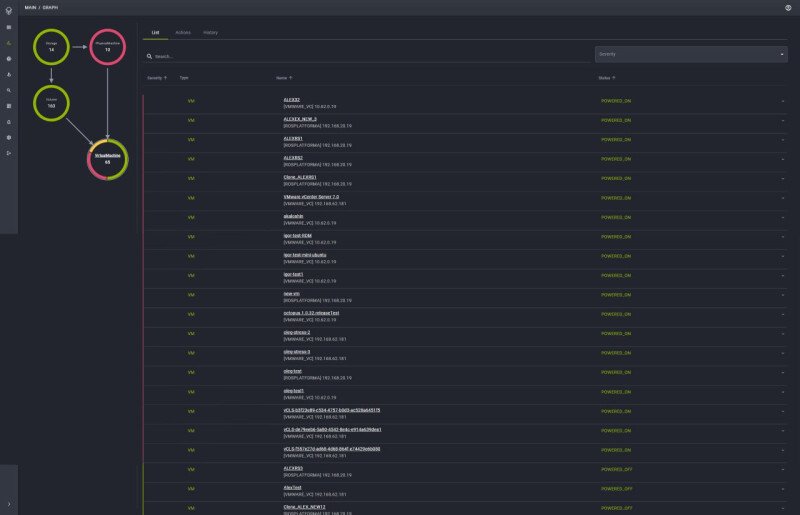This screenshot has width=800, height=515.
Task: Open the graph view icon in the sidebar
Action: tap(9, 43)
